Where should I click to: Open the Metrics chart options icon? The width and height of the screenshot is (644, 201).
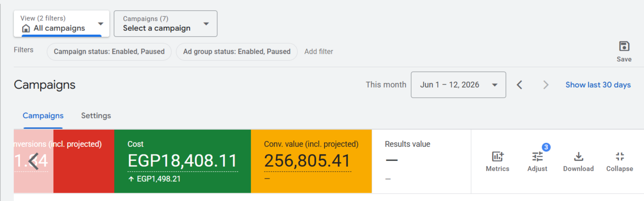coord(498,161)
